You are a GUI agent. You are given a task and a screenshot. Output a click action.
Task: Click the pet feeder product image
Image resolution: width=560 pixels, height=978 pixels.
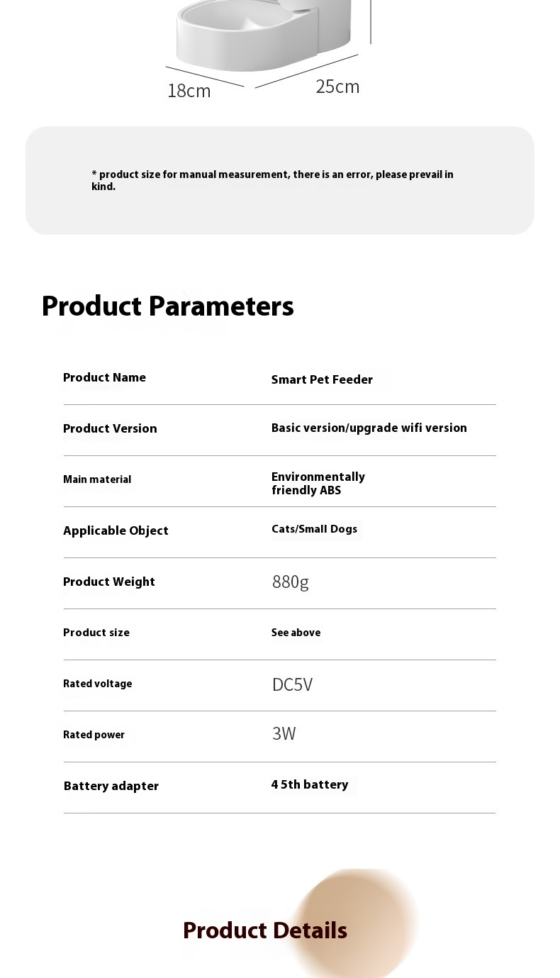point(264,35)
